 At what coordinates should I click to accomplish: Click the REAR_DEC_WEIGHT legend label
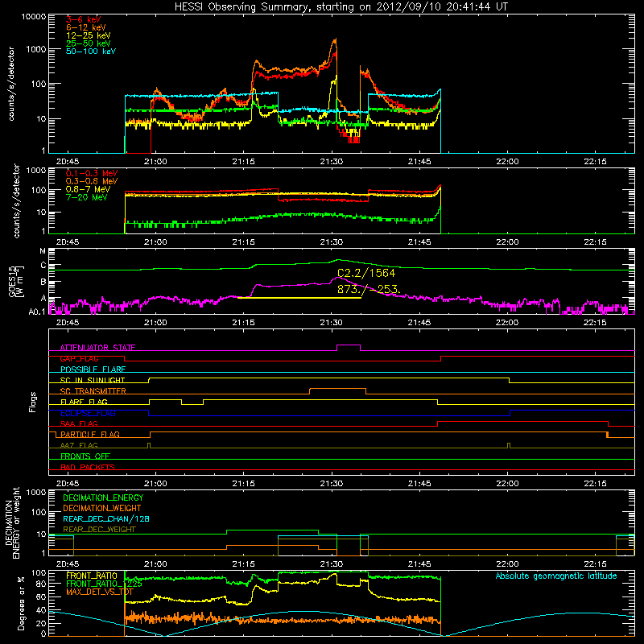(99, 530)
